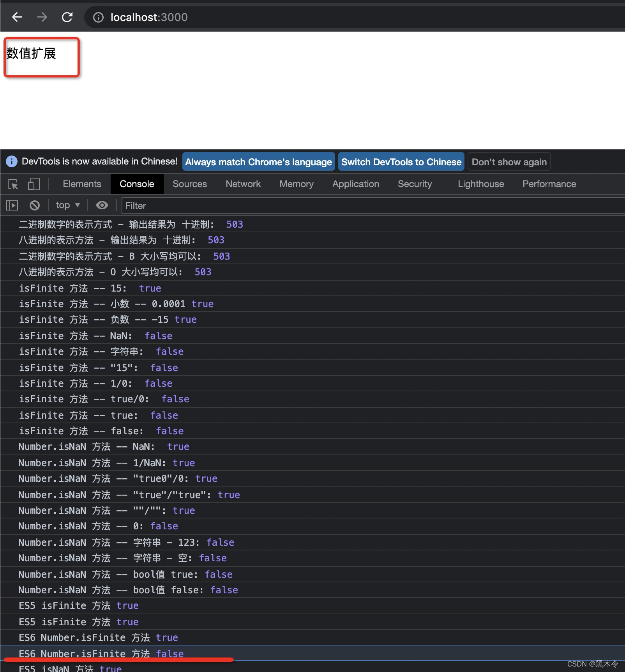
Task: Select log line Number.isNaN 方法 -- NaN: true
Action: click(x=312, y=447)
